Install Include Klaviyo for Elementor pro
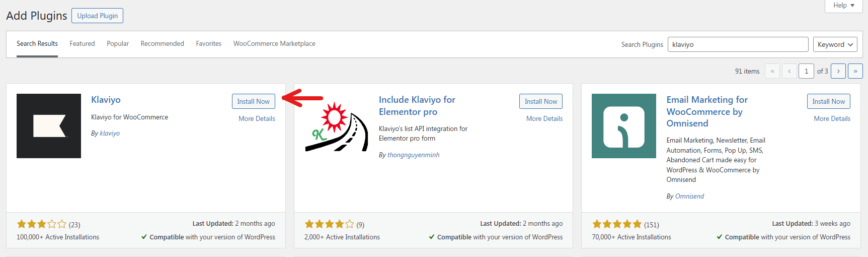This screenshot has width=868, height=257. [540, 101]
